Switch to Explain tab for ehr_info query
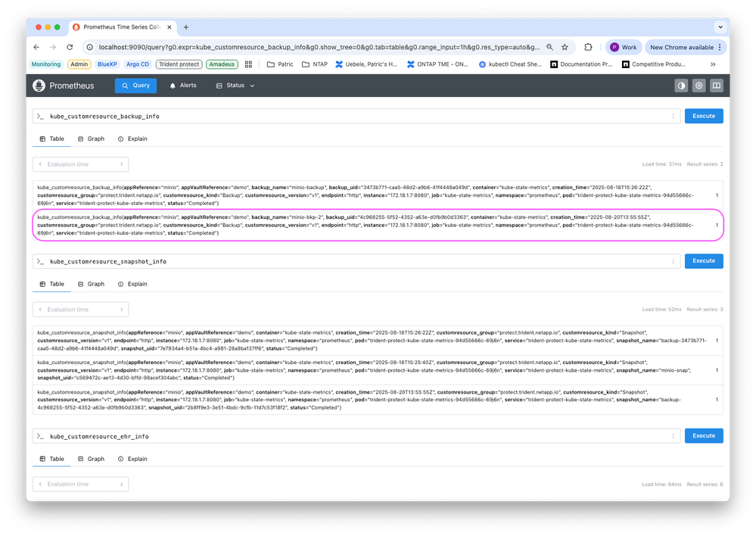The image size is (756, 536). (132, 459)
